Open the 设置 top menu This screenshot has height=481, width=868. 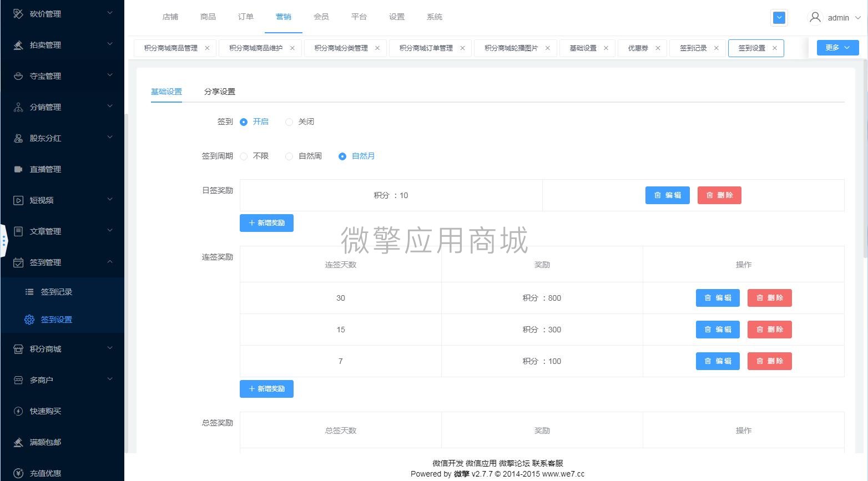tap(397, 17)
